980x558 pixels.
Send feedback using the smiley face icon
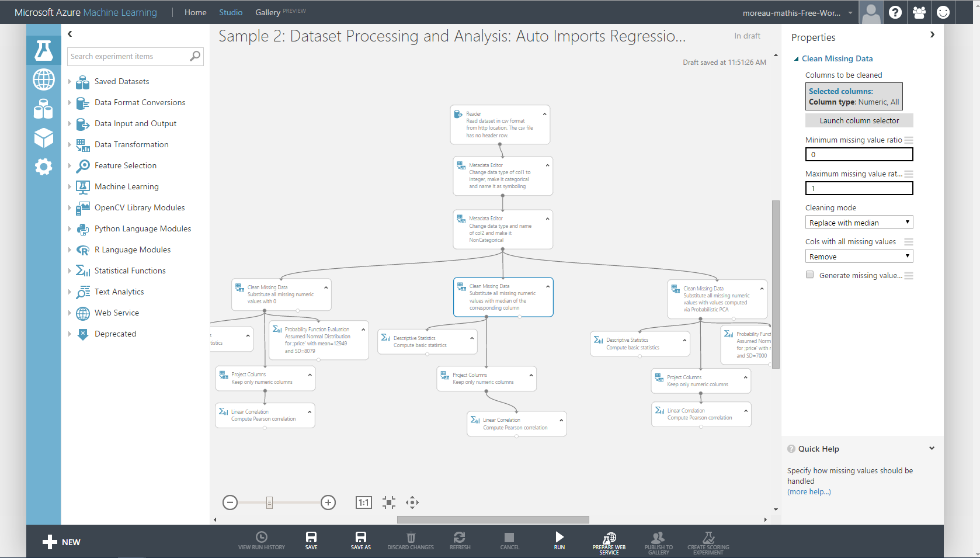coord(943,12)
